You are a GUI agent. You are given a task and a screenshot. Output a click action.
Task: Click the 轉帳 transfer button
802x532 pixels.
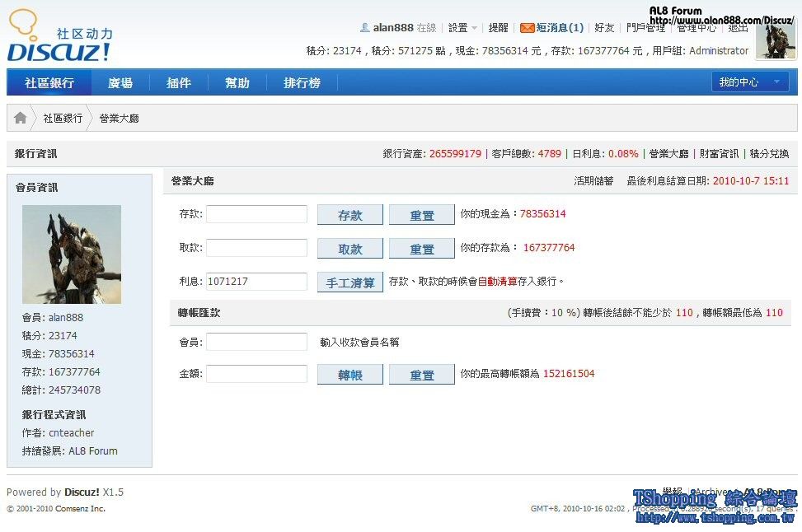point(350,375)
